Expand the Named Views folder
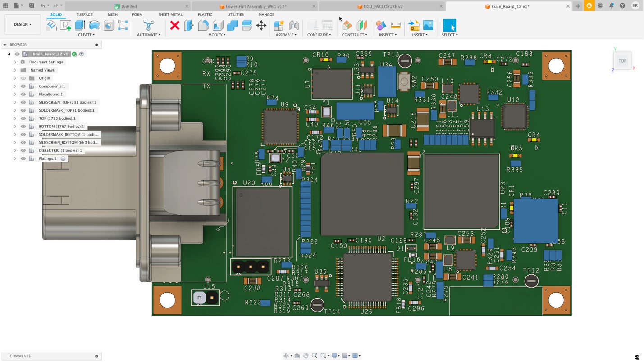Screen dimensions: 644x362 pyautogui.click(x=15, y=70)
